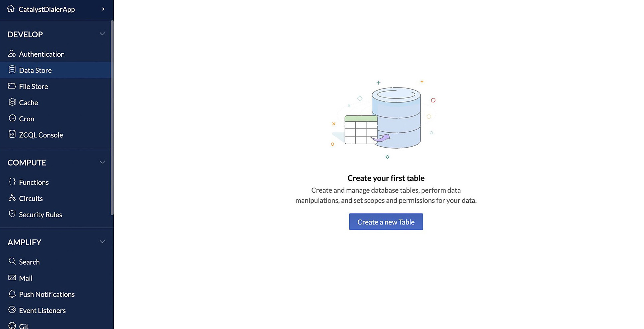Open Event Listeners in the sidebar
The width and height of the screenshot is (644, 329).
pos(42,311)
